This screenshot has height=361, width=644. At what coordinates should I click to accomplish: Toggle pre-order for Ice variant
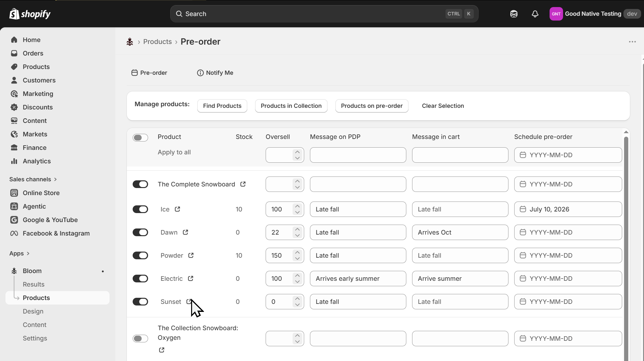(140, 209)
